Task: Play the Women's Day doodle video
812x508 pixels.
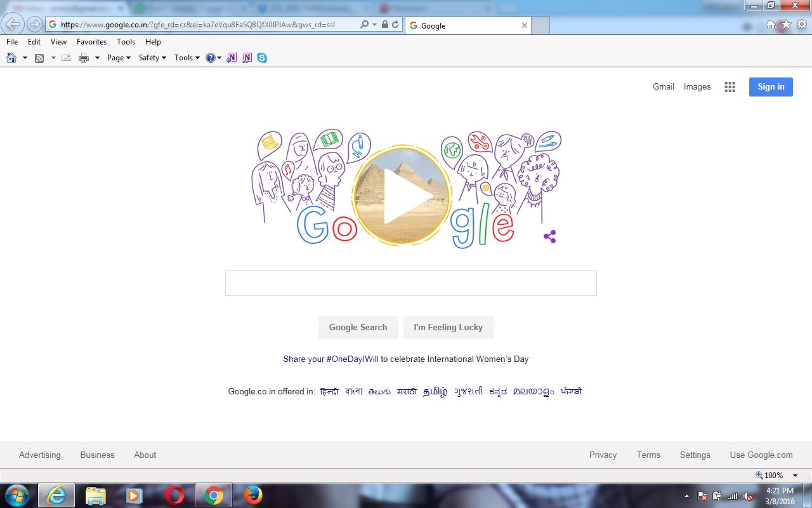Action: 402,196
